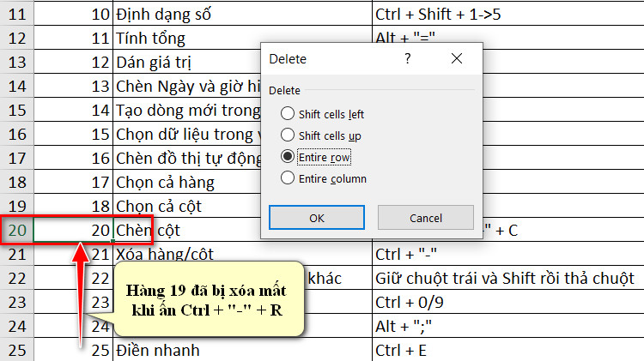Select row header 21
Viewport: 644px width, 361px height.
(17, 255)
